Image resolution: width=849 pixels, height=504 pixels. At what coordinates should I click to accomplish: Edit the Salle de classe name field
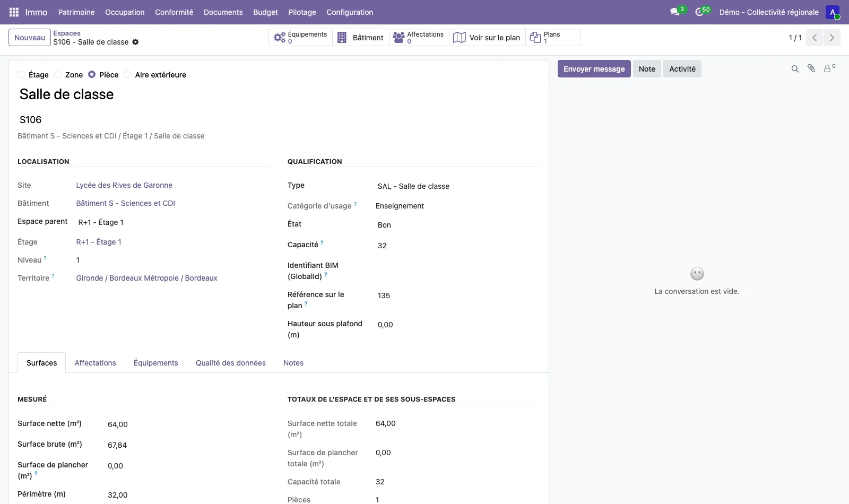(279, 94)
